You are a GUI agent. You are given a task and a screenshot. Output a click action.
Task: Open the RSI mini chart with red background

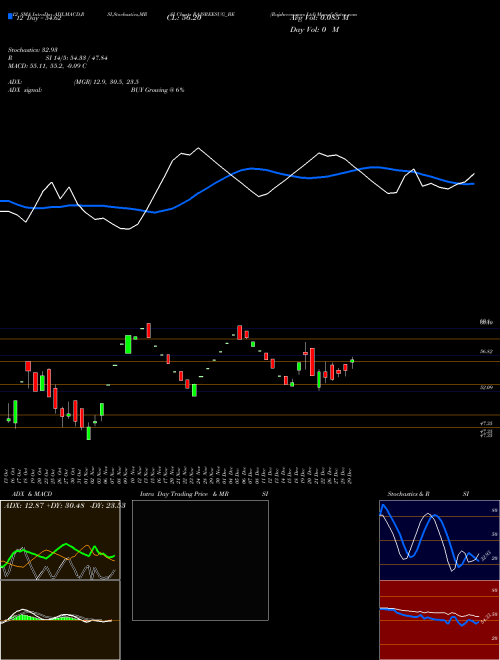point(439,620)
